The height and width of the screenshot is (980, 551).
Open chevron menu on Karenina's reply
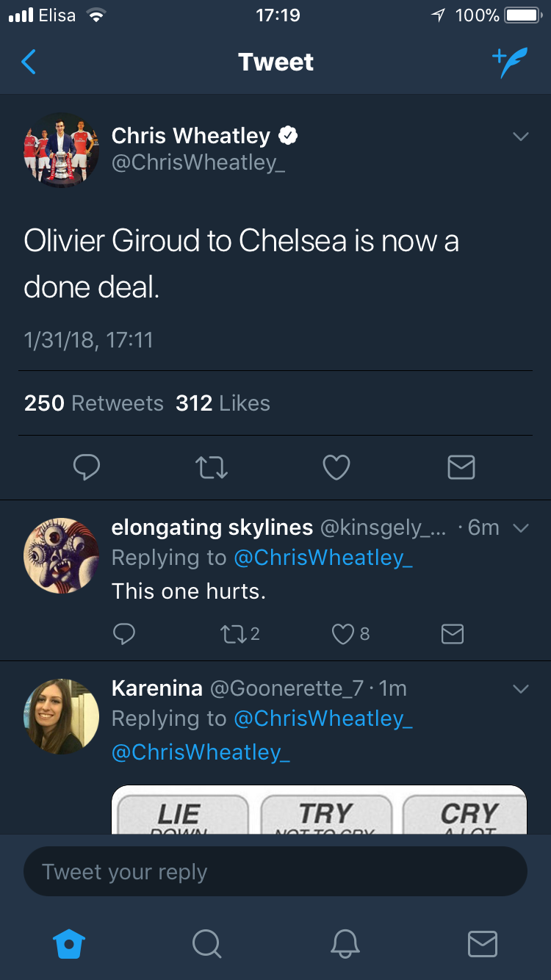tap(520, 689)
